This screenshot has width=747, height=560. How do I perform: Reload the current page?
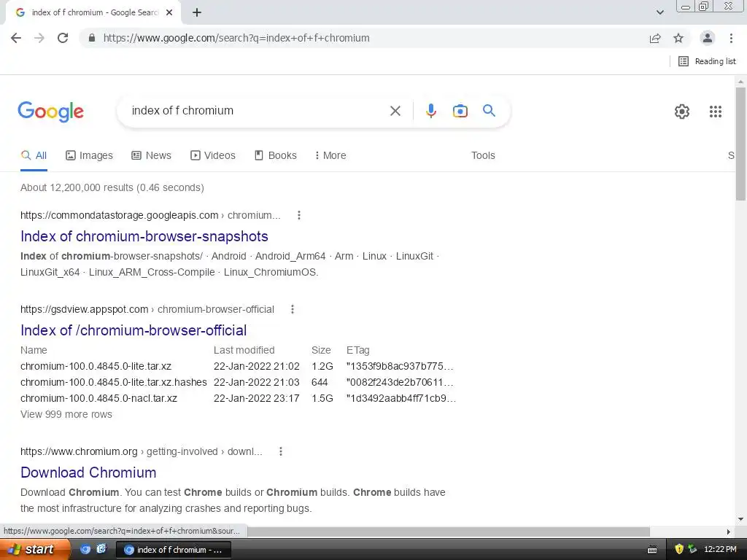63,38
